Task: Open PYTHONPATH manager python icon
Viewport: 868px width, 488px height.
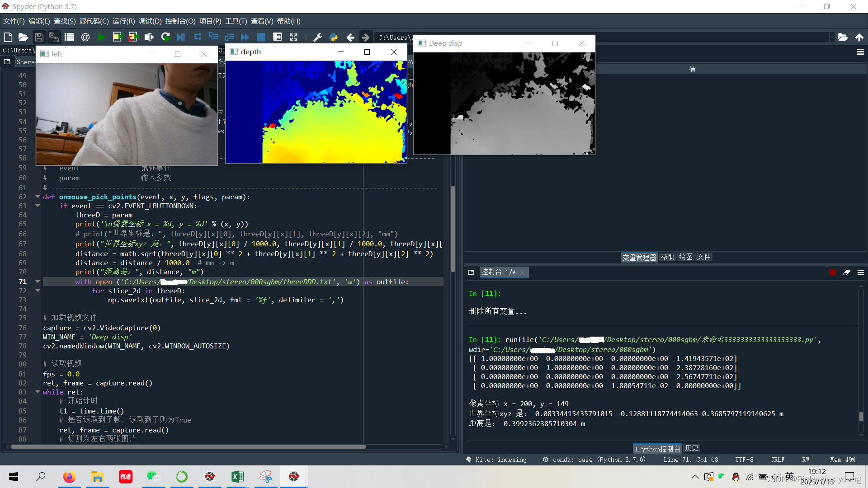Action: pyautogui.click(x=334, y=38)
